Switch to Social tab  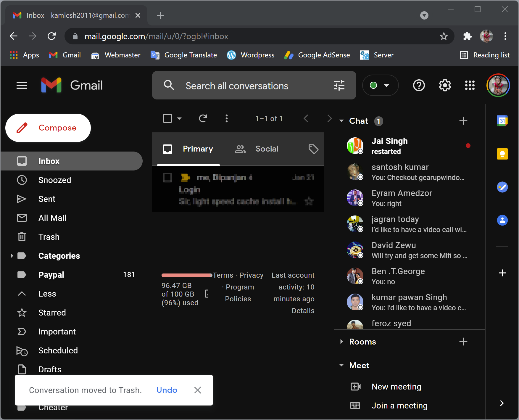point(257,149)
